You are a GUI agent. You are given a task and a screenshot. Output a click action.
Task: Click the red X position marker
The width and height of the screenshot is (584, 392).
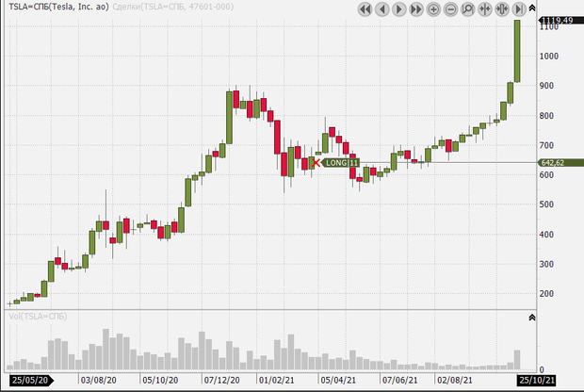pos(316,162)
